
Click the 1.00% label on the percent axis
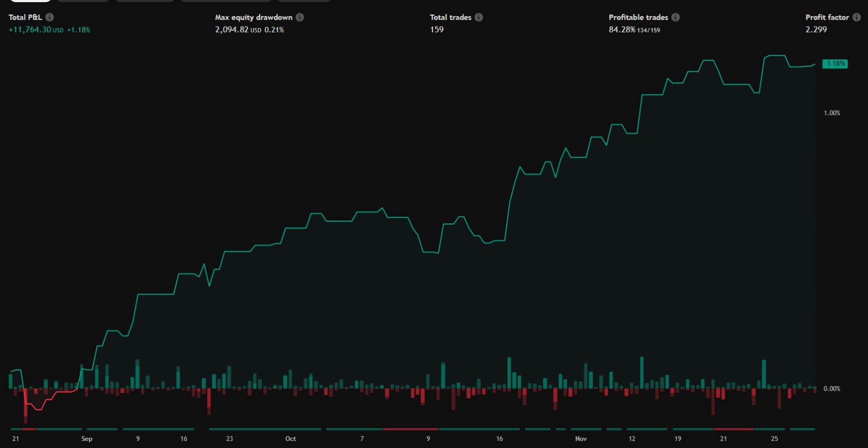pos(832,113)
